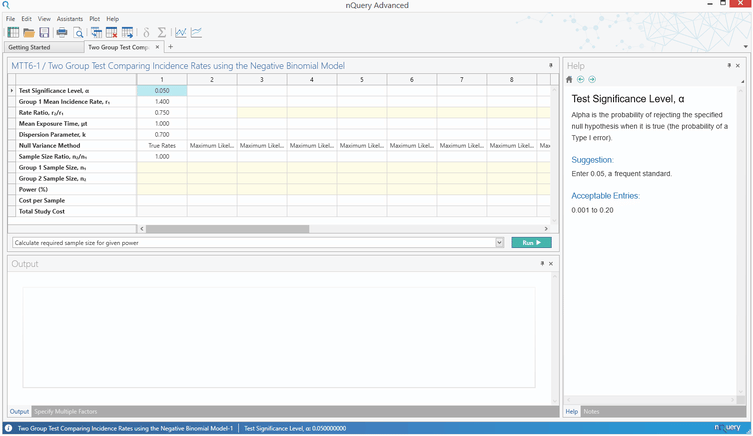Image resolution: width=753 pixels, height=436 pixels.
Task: Select column header 8
Action: (x=511, y=80)
